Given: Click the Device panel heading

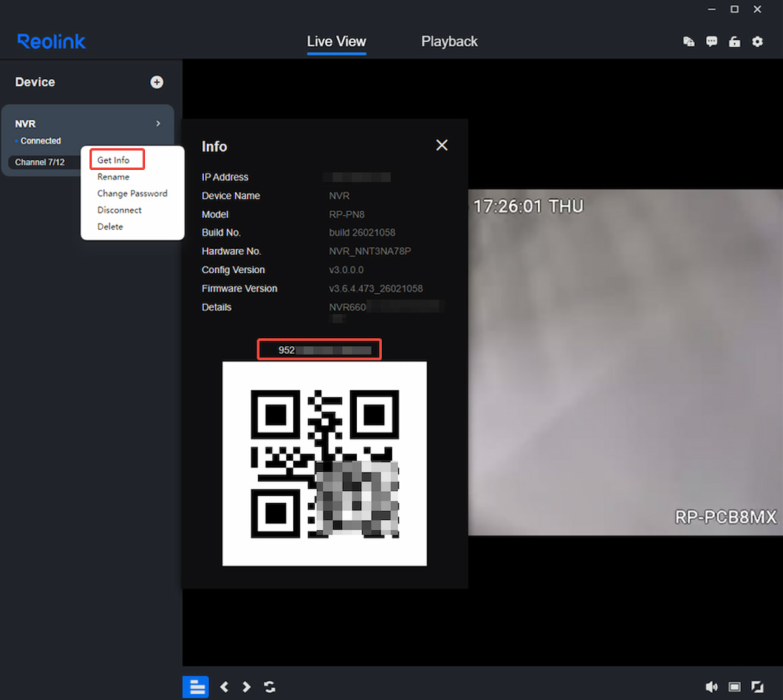Looking at the screenshot, I should (35, 82).
